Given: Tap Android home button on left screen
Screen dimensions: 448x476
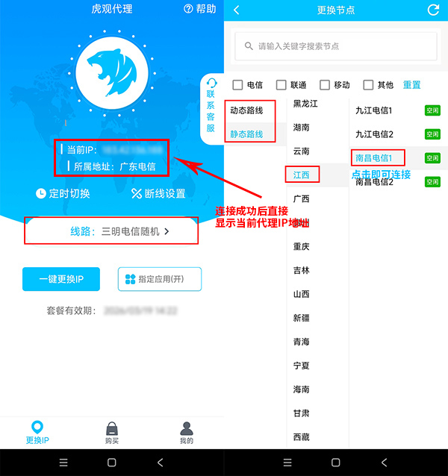Looking at the screenshot, I should click(112, 463).
